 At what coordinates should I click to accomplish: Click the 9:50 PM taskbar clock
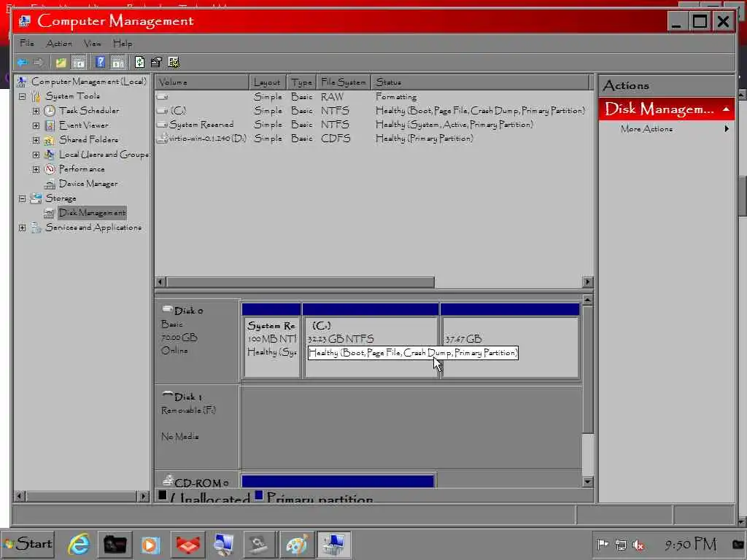point(690,544)
